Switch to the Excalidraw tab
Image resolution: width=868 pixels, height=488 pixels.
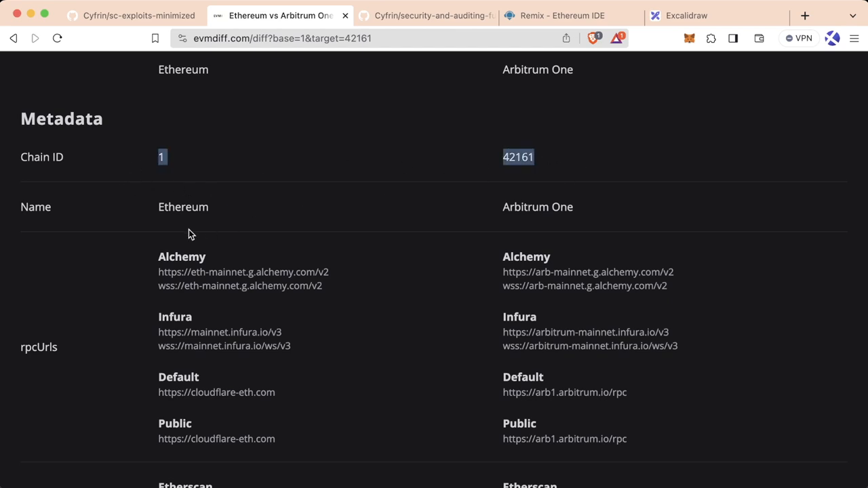tap(686, 16)
